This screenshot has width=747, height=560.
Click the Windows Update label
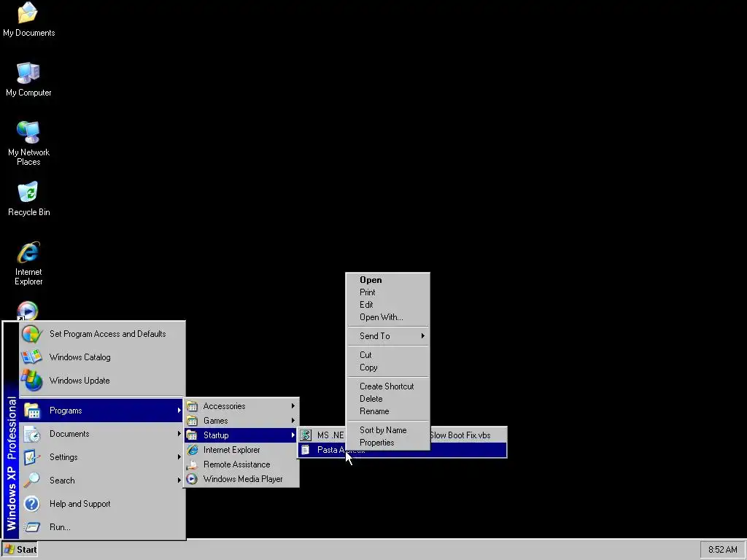coord(80,381)
